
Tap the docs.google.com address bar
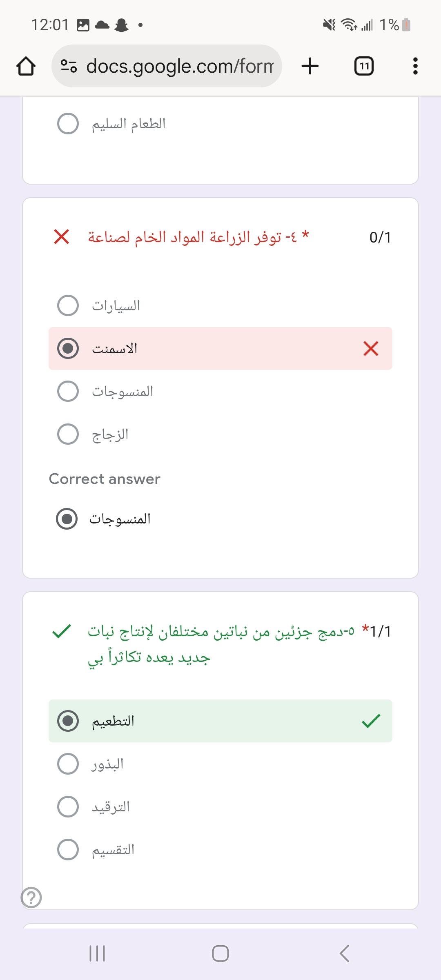click(180, 66)
